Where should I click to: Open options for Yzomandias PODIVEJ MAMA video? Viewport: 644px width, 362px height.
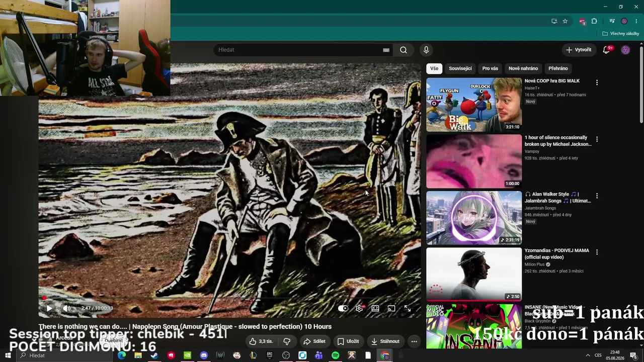click(x=597, y=252)
